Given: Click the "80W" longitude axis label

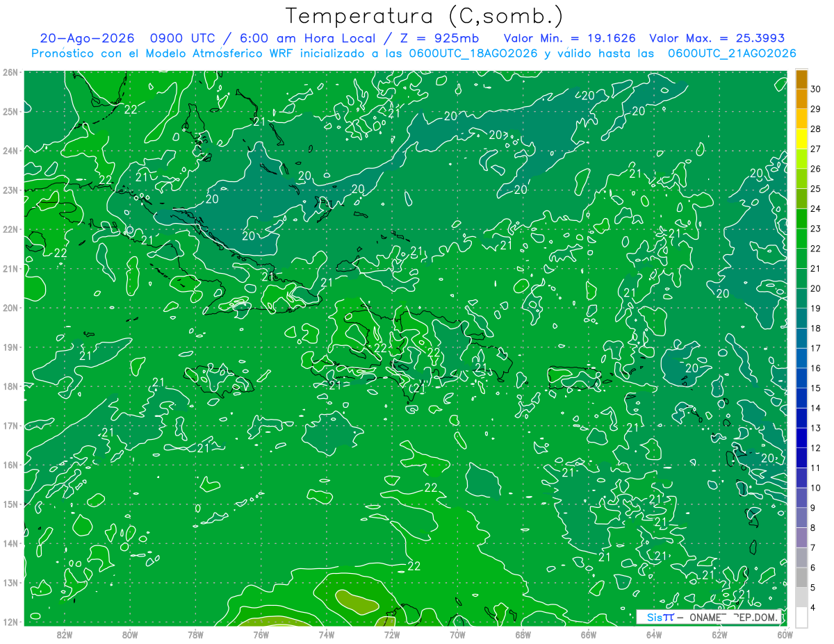Looking at the screenshot, I should 130,634.
